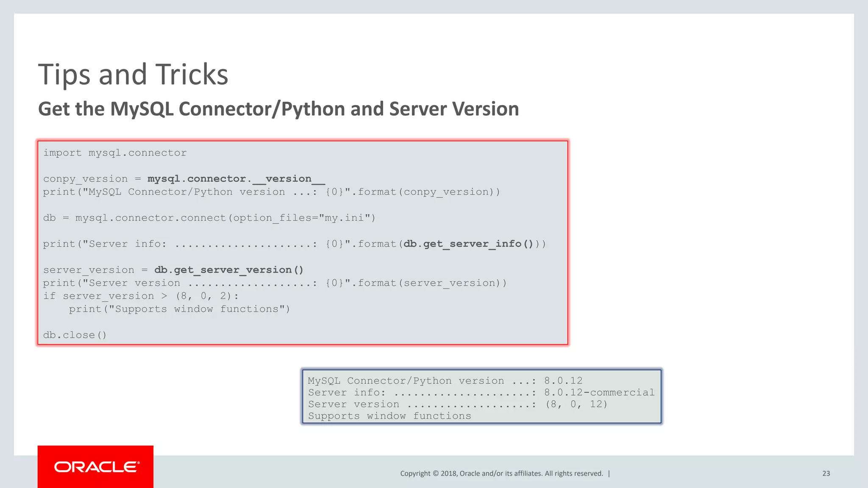Click the print line for Connector/Python version

point(271,192)
